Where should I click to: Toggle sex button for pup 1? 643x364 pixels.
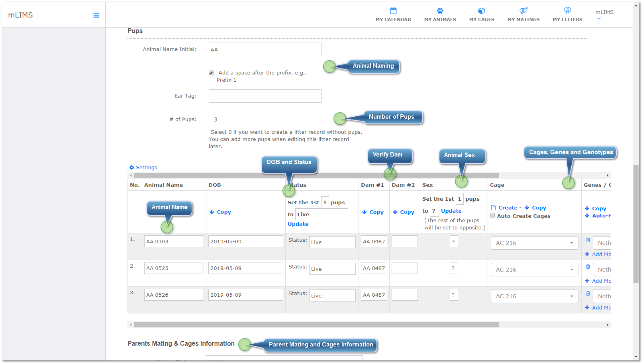pyautogui.click(x=453, y=241)
